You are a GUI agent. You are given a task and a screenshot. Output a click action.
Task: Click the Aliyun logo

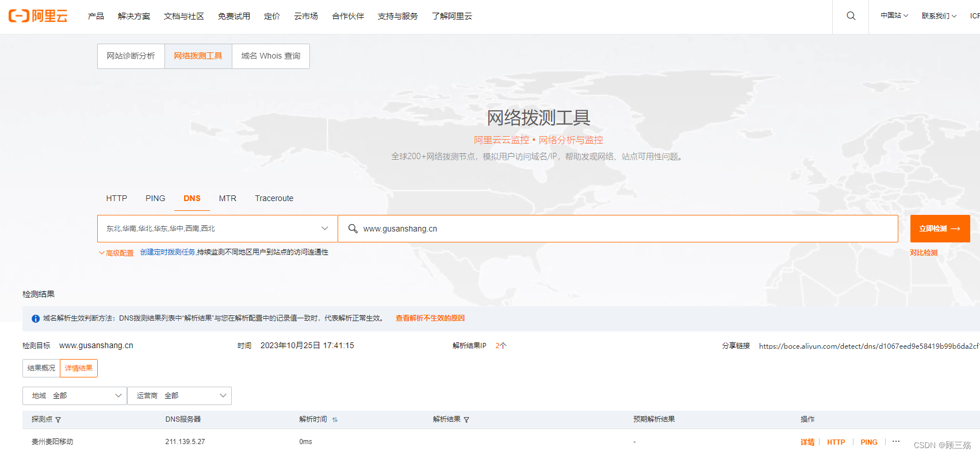[x=38, y=16]
